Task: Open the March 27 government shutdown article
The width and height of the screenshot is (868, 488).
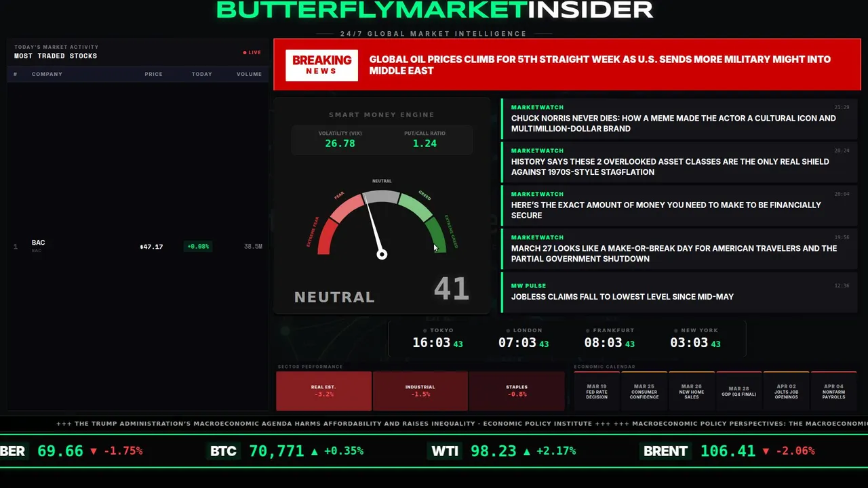Action: tap(680, 249)
